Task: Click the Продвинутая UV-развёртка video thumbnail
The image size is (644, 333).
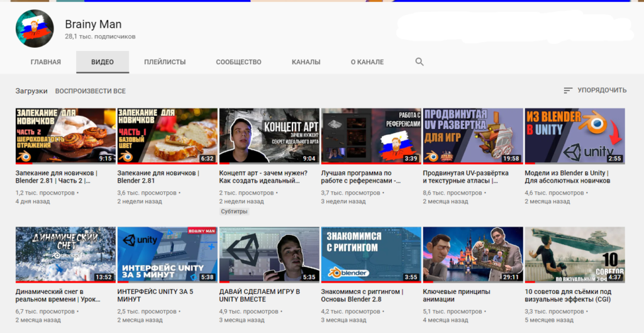Action: pyautogui.click(x=473, y=136)
